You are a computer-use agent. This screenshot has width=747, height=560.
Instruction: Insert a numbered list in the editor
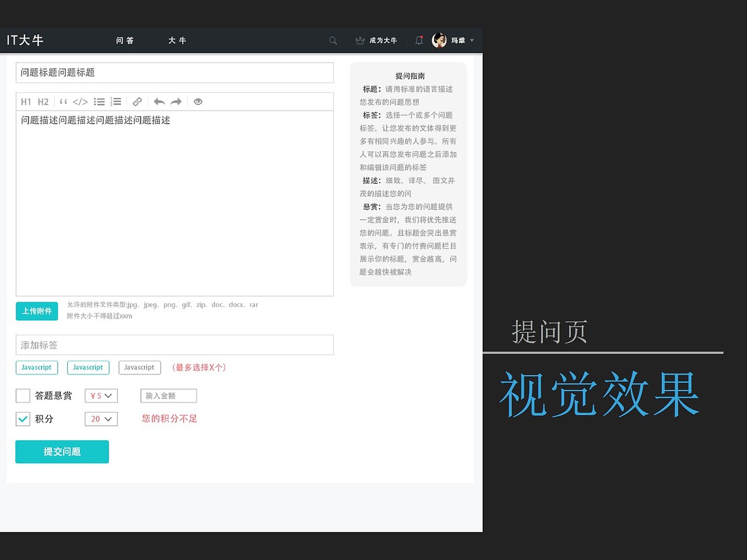pos(117,101)
